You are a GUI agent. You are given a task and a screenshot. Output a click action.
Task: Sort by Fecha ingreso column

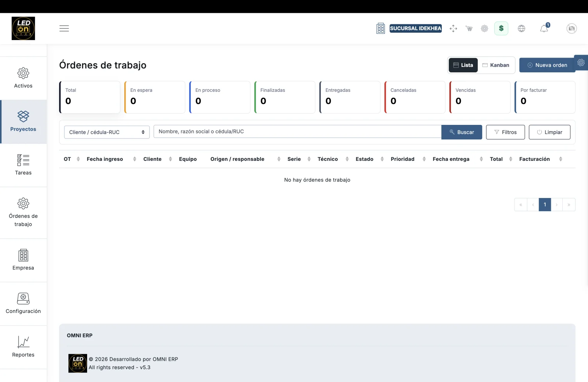(x=111, y=159)
